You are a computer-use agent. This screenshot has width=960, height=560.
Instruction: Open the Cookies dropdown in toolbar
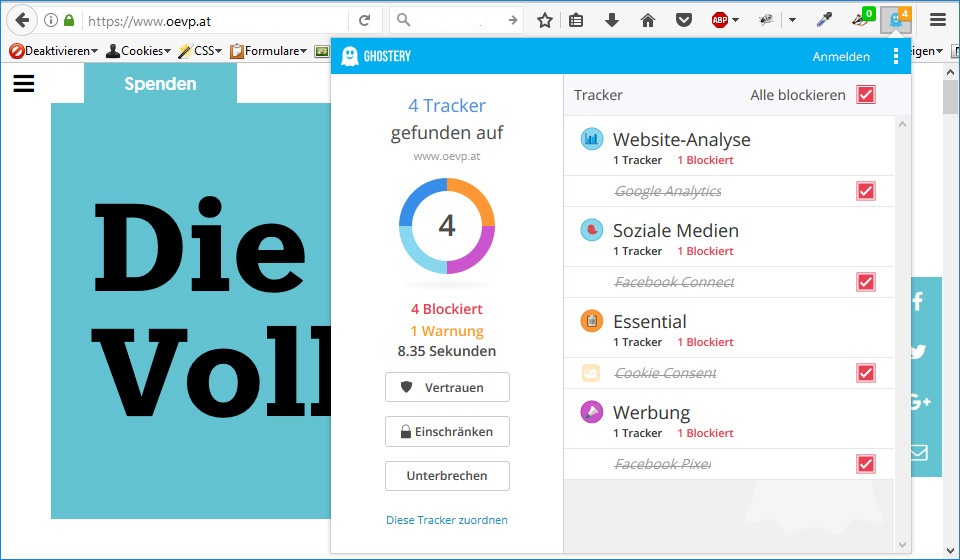pos(138,51)
